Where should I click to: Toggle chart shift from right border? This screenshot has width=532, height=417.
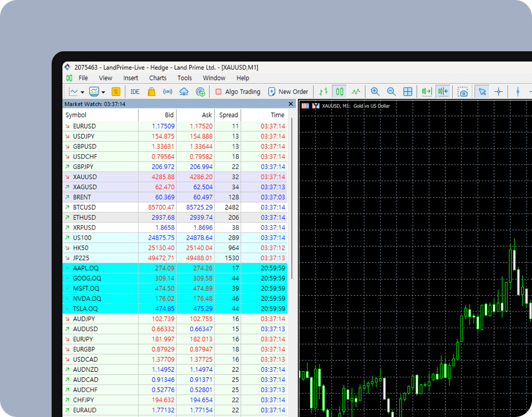[x=443, y=92]
